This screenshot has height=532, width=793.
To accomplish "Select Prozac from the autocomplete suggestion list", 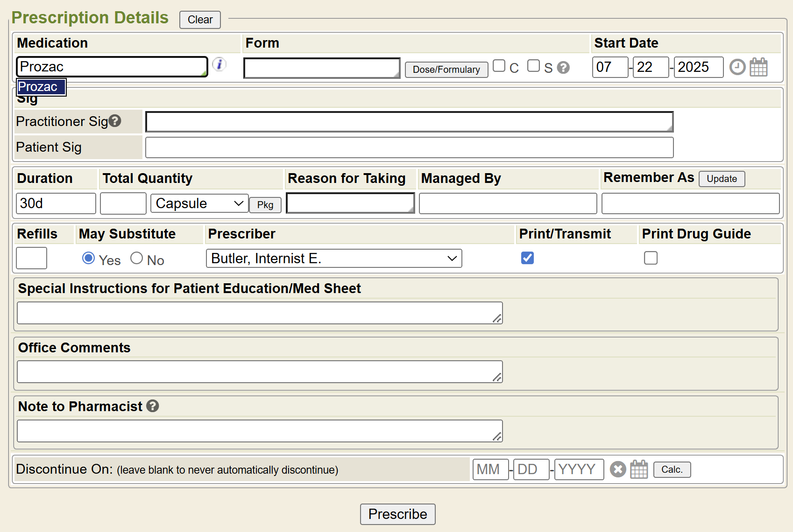I will tap(41, 87).
